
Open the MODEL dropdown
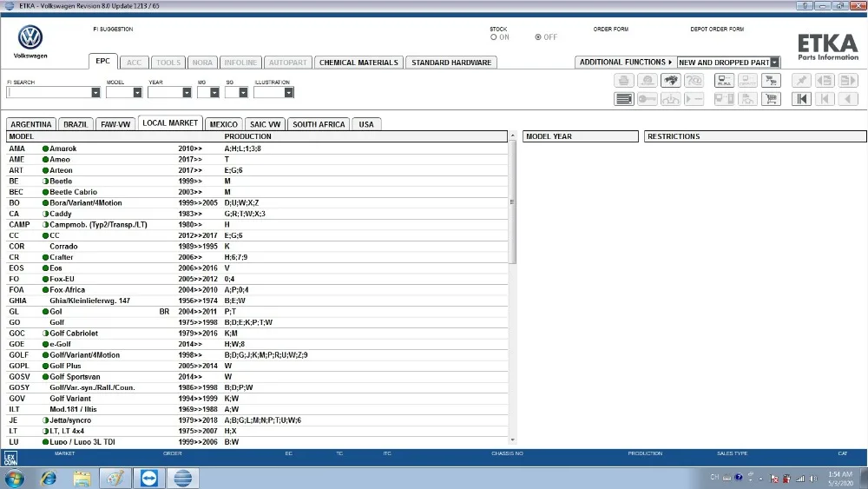coord(137,92)
